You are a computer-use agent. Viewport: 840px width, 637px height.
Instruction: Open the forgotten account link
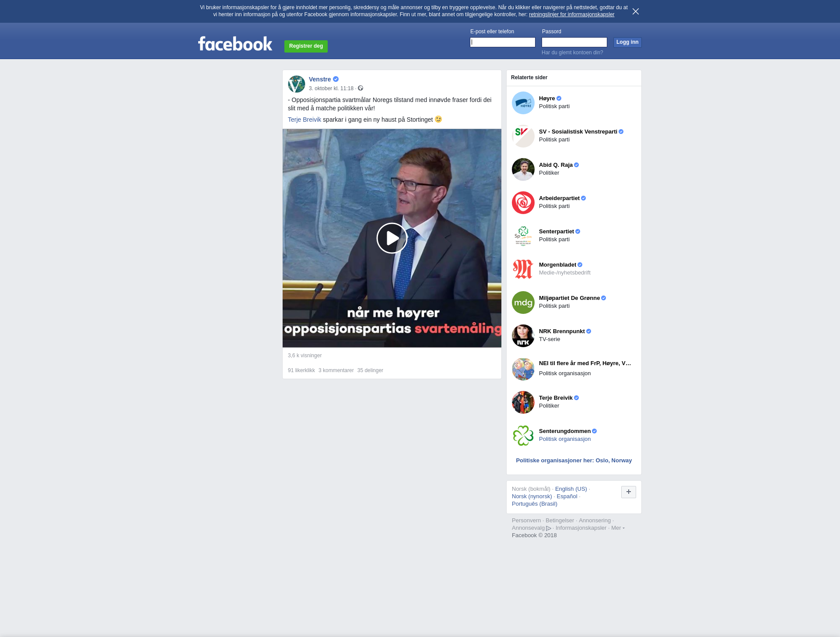tap(572, 53)
